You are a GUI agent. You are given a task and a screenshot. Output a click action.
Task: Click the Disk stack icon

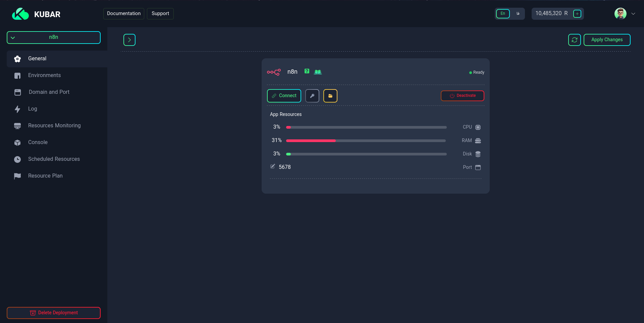point(478,154)
